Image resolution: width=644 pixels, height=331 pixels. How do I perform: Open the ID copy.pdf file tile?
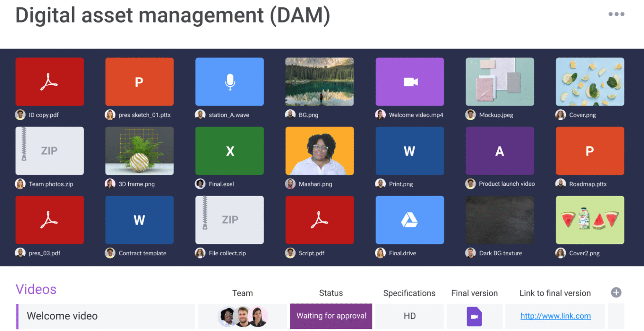(49, 82)
